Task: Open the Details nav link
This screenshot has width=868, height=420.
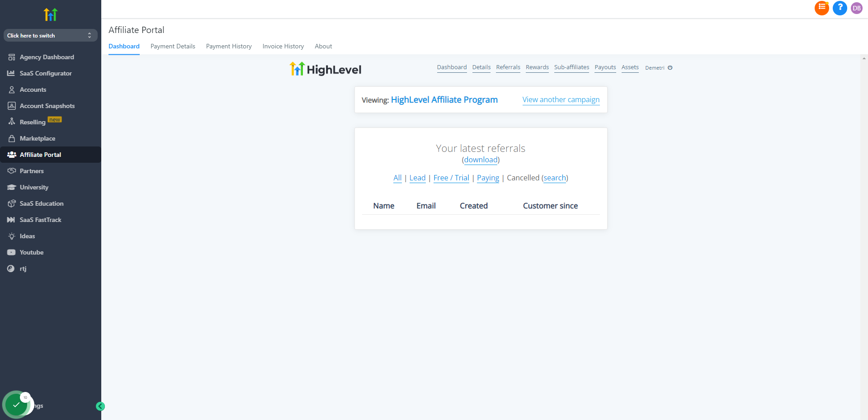Action: [481, 67]
